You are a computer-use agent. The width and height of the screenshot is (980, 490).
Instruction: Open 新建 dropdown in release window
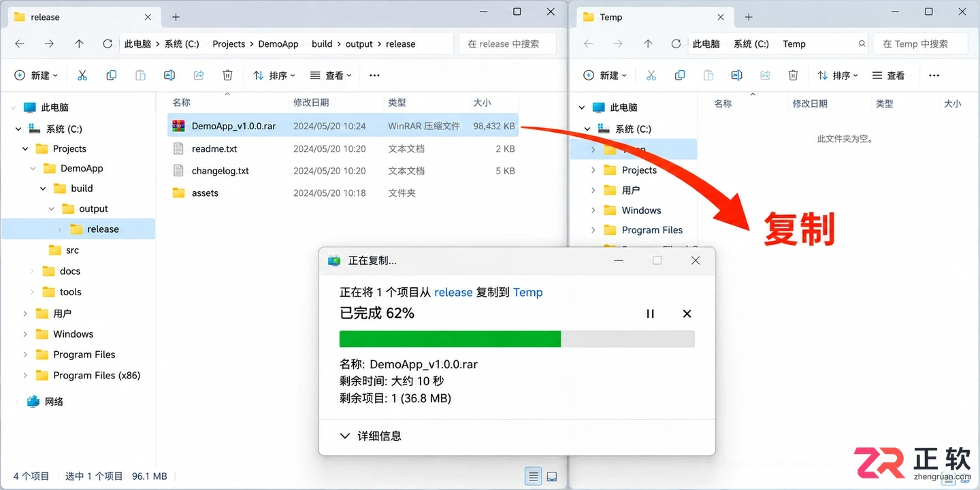[37, 76]
